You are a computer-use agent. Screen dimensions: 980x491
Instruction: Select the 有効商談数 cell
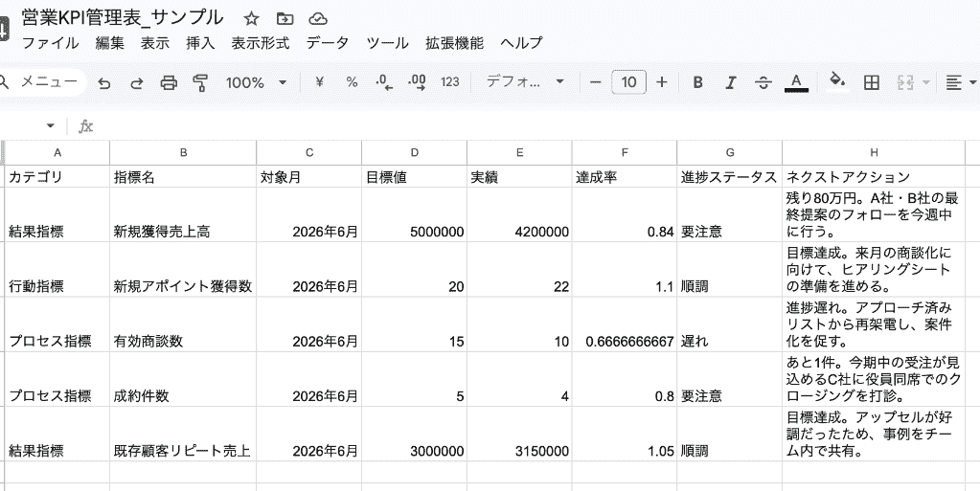(x=183, y=324)
